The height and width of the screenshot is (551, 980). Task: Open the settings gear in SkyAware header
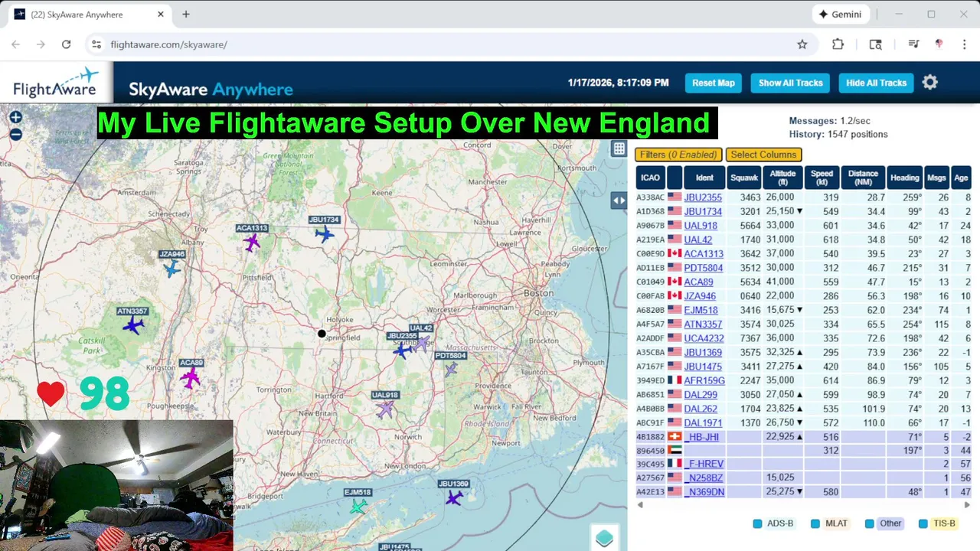click(929, 83)
